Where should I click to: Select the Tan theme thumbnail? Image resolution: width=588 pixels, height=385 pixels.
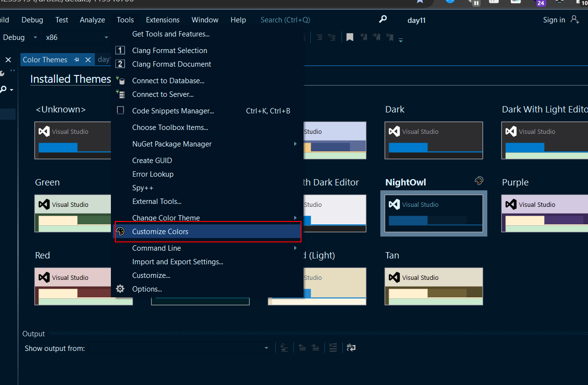pos(434,286)
